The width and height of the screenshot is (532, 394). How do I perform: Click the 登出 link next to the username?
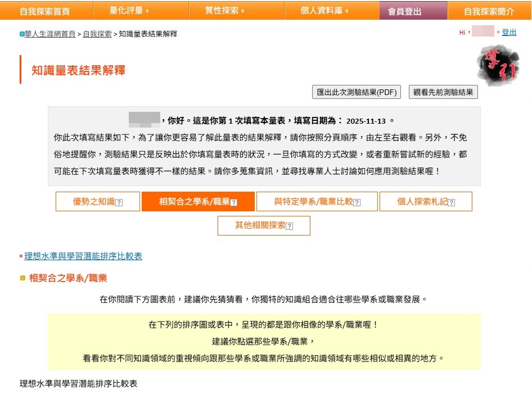(509, 33)
